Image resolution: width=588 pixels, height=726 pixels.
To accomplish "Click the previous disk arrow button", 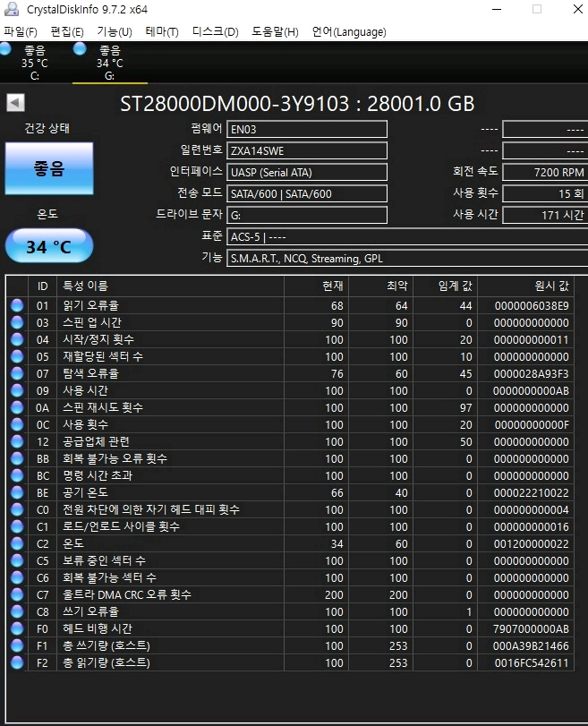I will (15, 103).
